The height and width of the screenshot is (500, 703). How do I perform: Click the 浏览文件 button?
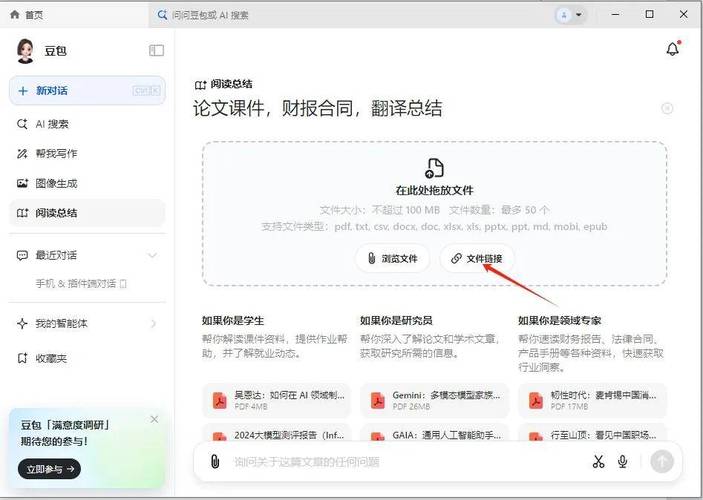(x=393, y=258)
